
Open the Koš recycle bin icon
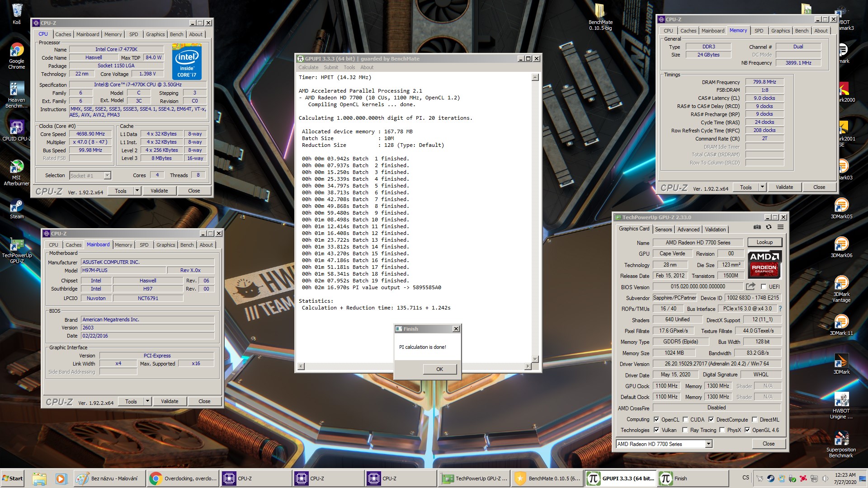pos(17,14)
